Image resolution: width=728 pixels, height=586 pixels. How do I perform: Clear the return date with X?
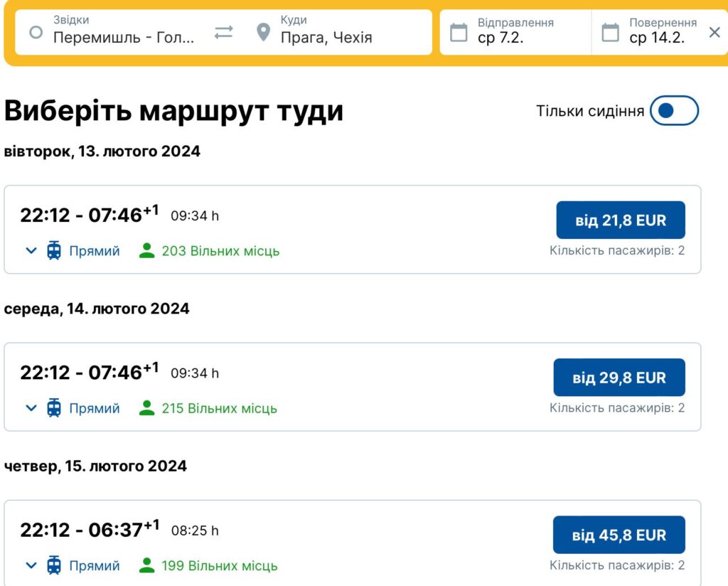click(x=714, y=32)
